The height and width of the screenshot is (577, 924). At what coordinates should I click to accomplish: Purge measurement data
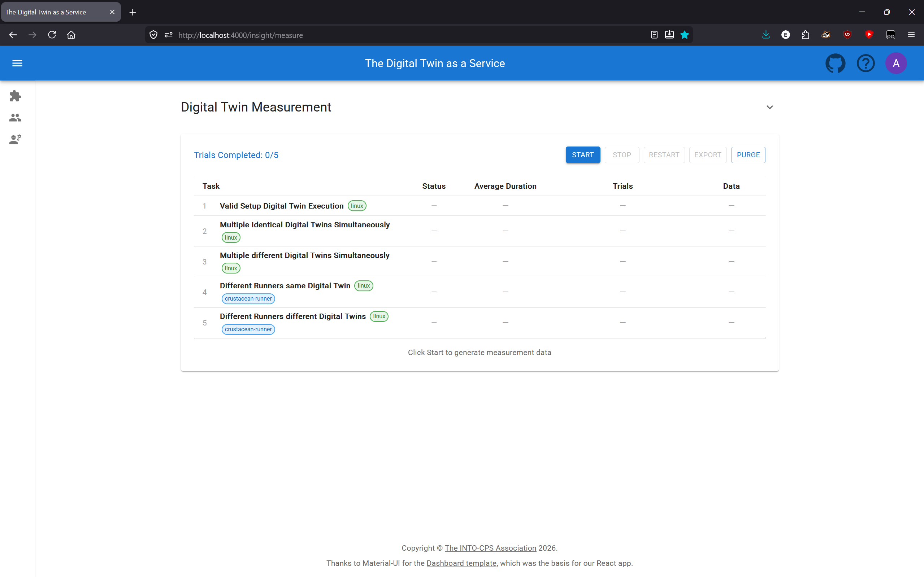[x=748, y=155]
